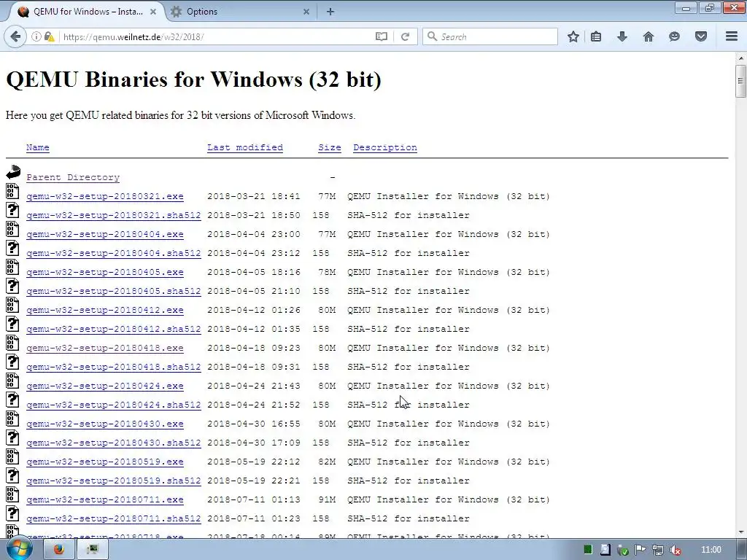Viewport: 747px width, 560px height.
Task: Focus the URL address bar
Action: click(217, 36)
